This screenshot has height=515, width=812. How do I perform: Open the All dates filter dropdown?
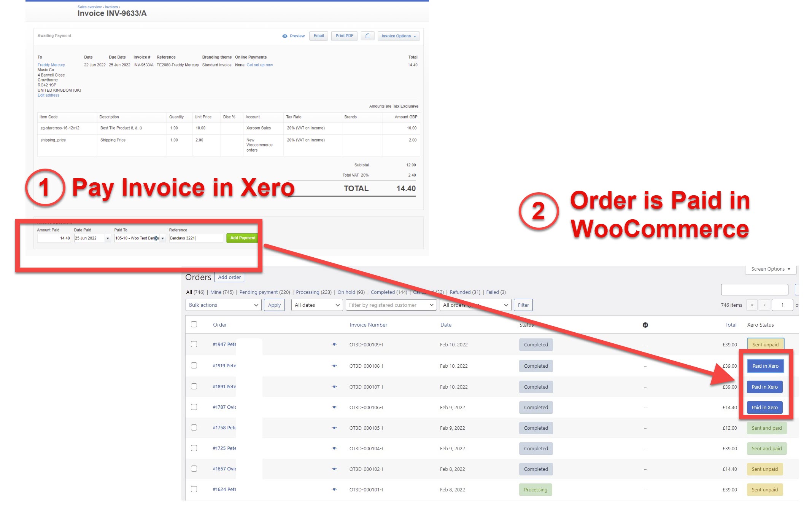[x=317, y=305]
